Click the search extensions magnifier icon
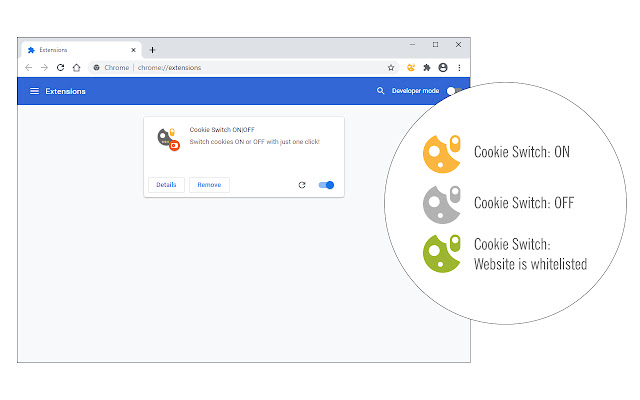Screen dimensions: 640x400 380,91
